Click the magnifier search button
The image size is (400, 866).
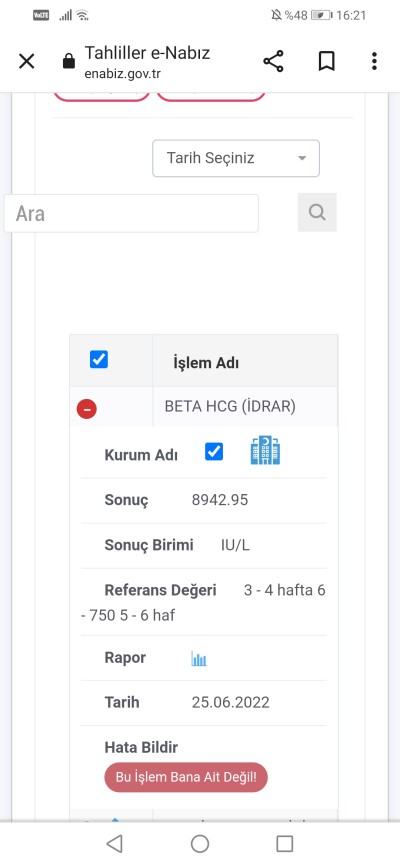tap(317, 212)
